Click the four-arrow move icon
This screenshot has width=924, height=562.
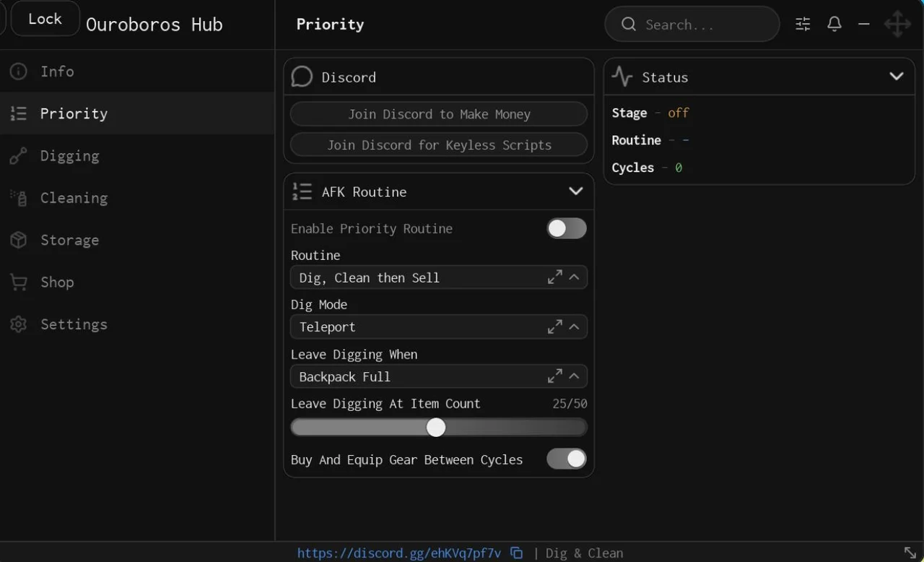tap(897, 24)
